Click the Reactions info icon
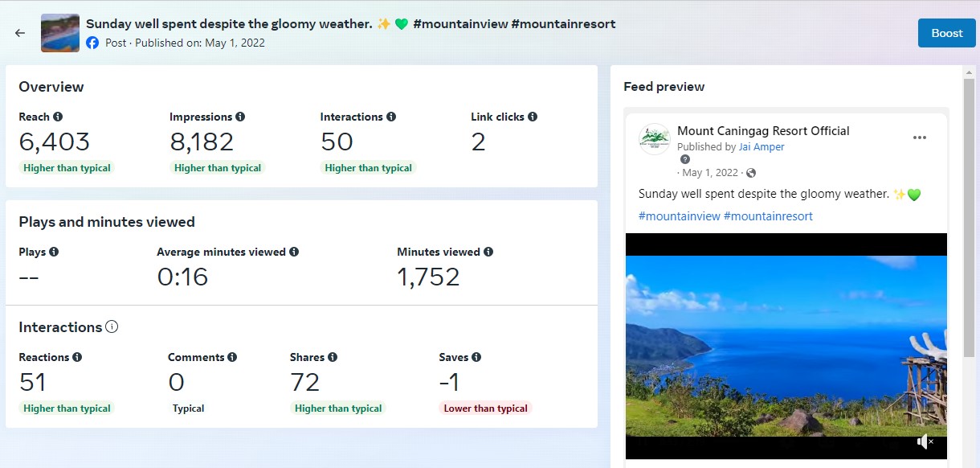980x468 pixels. pos(77,357)
